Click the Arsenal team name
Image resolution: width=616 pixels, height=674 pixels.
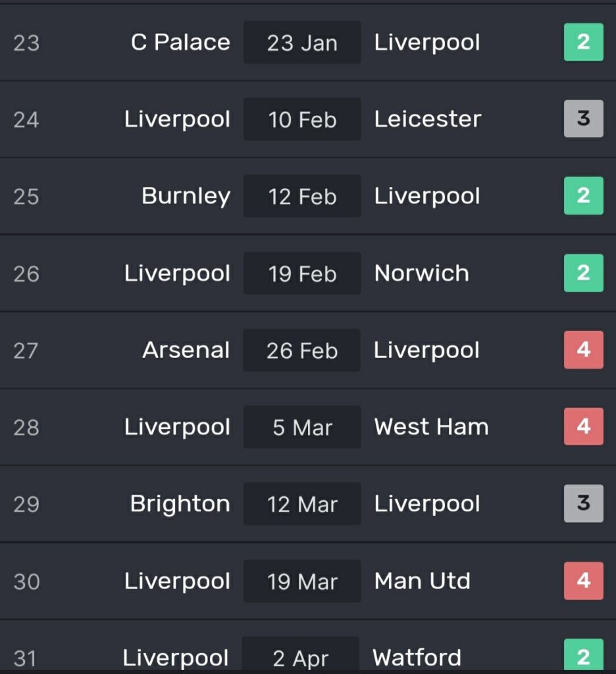[x=186, y=350]
